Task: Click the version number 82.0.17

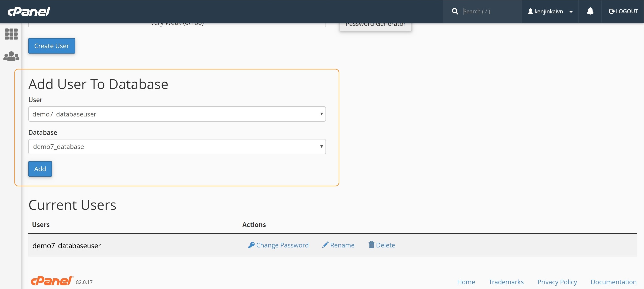Action: (x=84, y=282)
